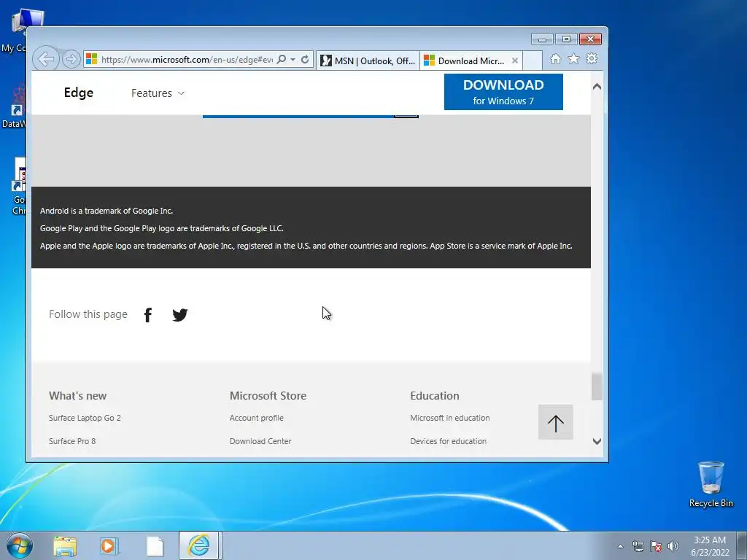Click the Education footer heading
Screen dimensions: 747x560
[435, 396]
